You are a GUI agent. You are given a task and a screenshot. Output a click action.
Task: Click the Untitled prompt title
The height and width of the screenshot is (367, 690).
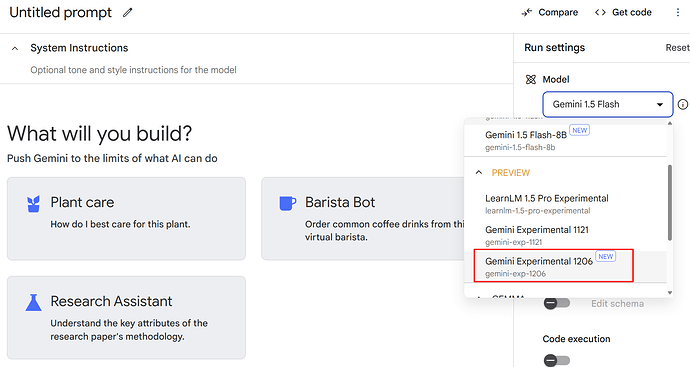61,13
